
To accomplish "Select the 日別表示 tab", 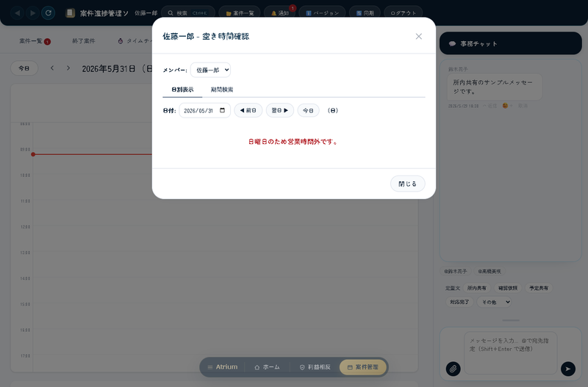I will click(x=182, y=90).
